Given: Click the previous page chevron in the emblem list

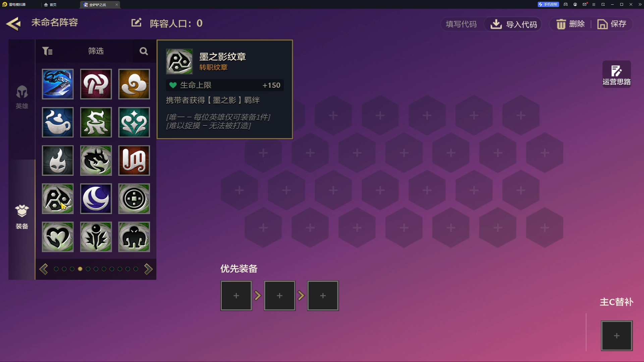Looking at the screenshot, I should [x=44, y=269].
